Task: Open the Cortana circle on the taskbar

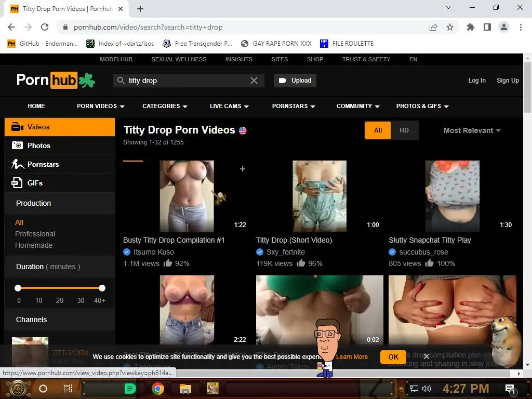Action: (43, 389)
